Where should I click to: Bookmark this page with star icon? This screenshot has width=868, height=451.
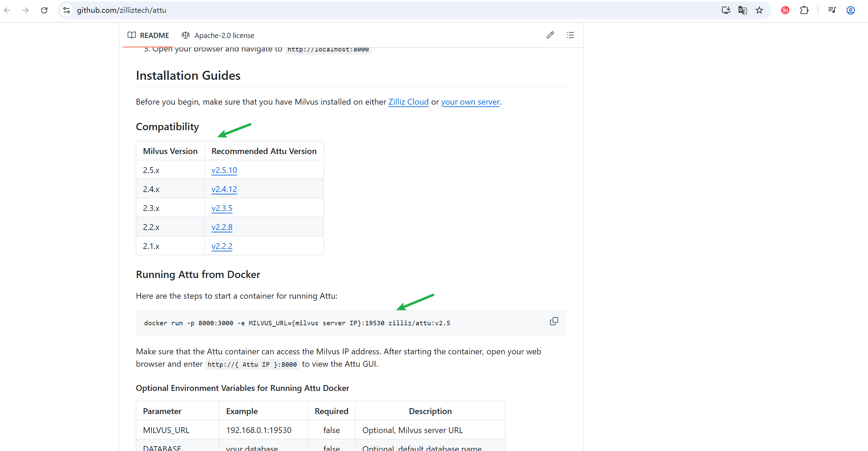coord(759,10)
